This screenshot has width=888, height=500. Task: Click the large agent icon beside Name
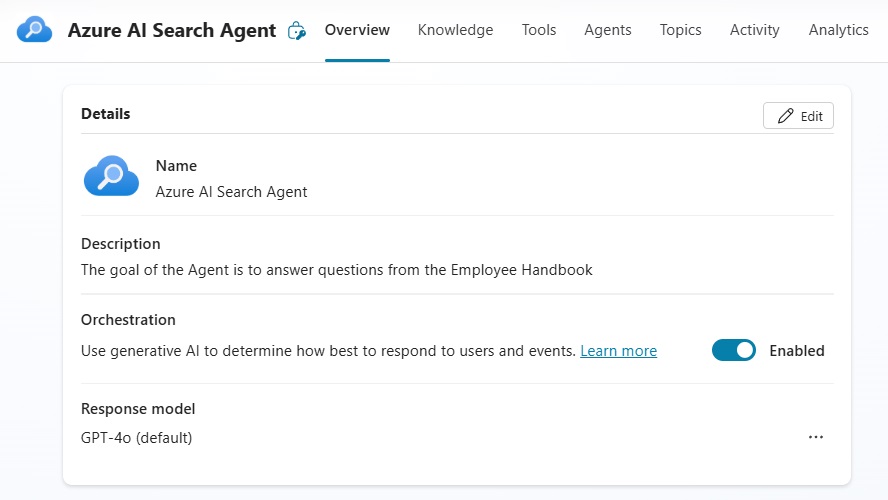click(112, 176)
